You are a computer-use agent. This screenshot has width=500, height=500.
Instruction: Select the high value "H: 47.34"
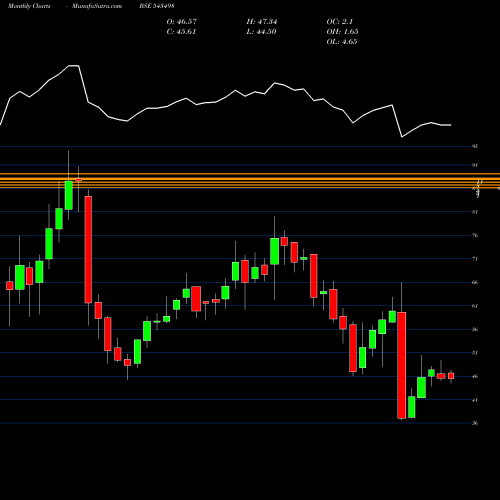(x=262, y=22)
